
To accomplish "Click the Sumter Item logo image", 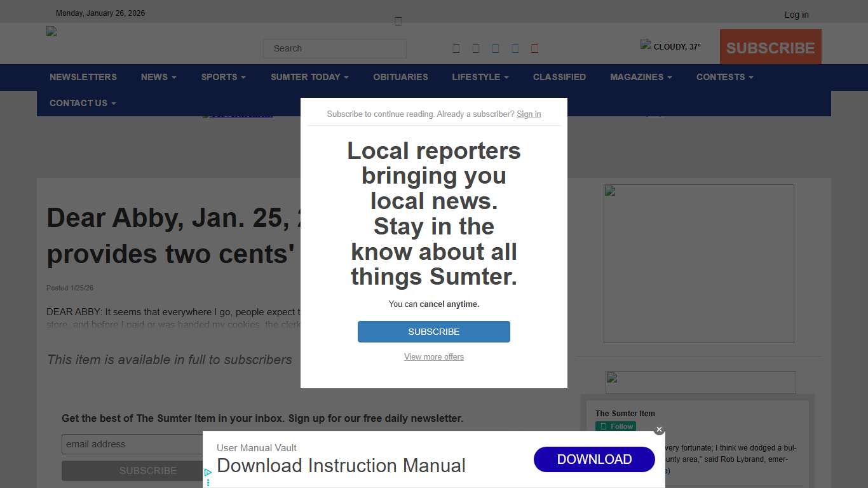I will (51, 31).
